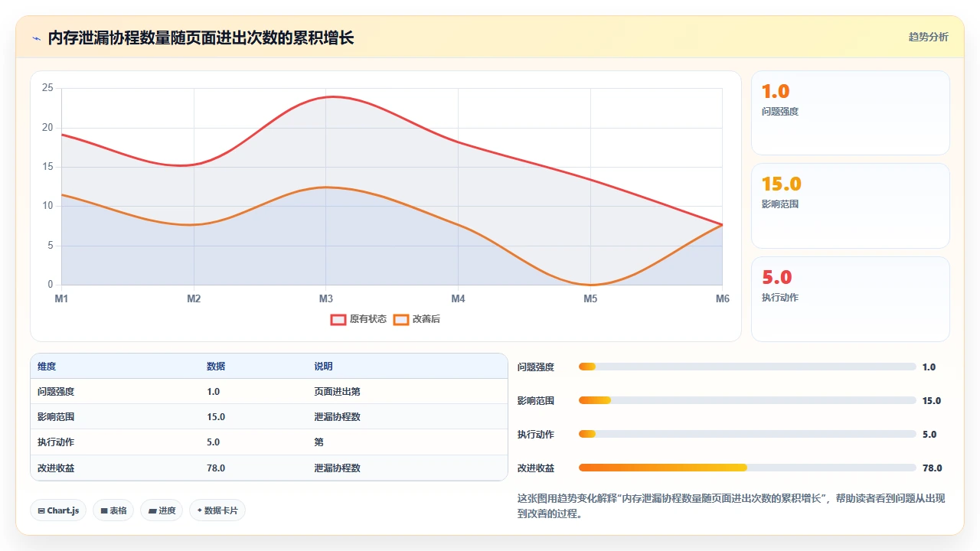Select the 执行动作 table row cell
Viewport: 980px width, 551px height.
click(56, 442)
